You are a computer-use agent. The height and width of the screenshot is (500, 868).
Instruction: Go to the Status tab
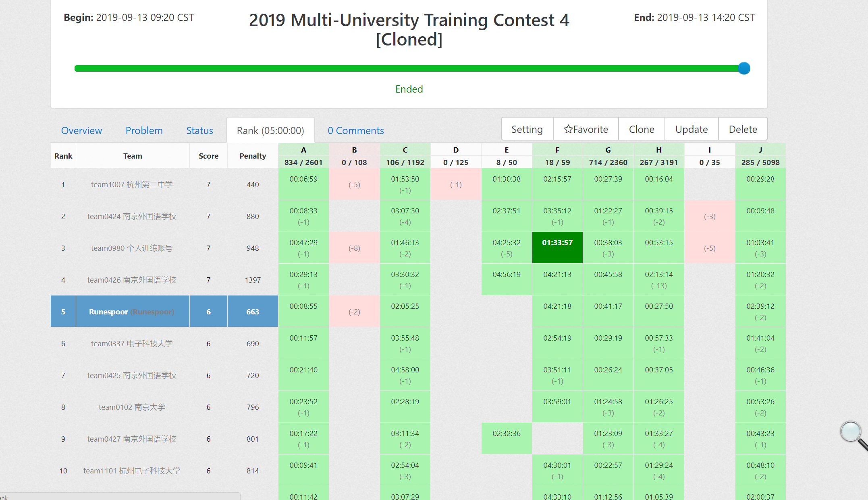[199, 130]
